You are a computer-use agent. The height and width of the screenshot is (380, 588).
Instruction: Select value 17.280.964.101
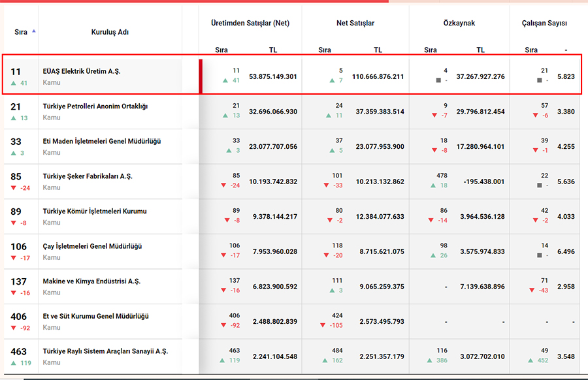pos(480,146)
